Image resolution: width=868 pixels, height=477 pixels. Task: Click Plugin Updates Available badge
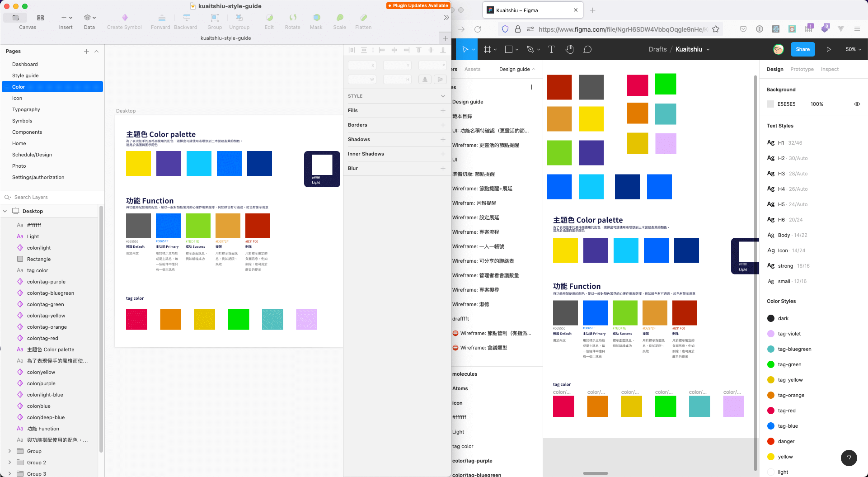pyautogui.click(x=418, y=5)
